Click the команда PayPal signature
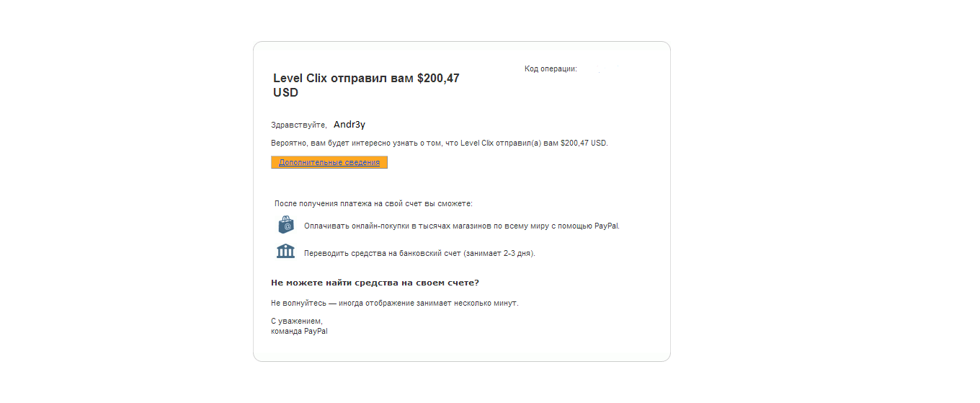This screenshot has height=403, width=980. click(299, 332)
